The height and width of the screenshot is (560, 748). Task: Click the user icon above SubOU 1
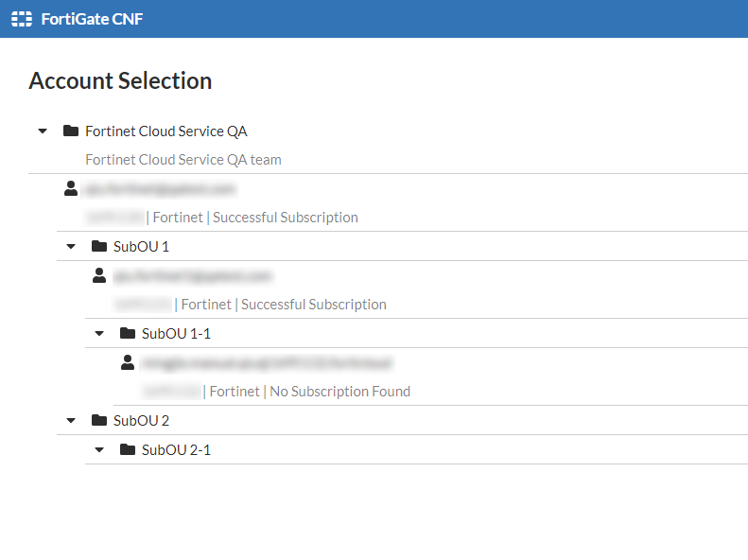pyautogui.click(x=71, y=188)
